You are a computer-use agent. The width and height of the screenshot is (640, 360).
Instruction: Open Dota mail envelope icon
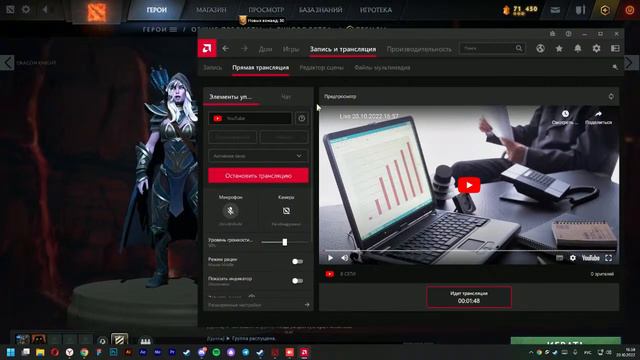pyautogui.click(x=555, y=10)
